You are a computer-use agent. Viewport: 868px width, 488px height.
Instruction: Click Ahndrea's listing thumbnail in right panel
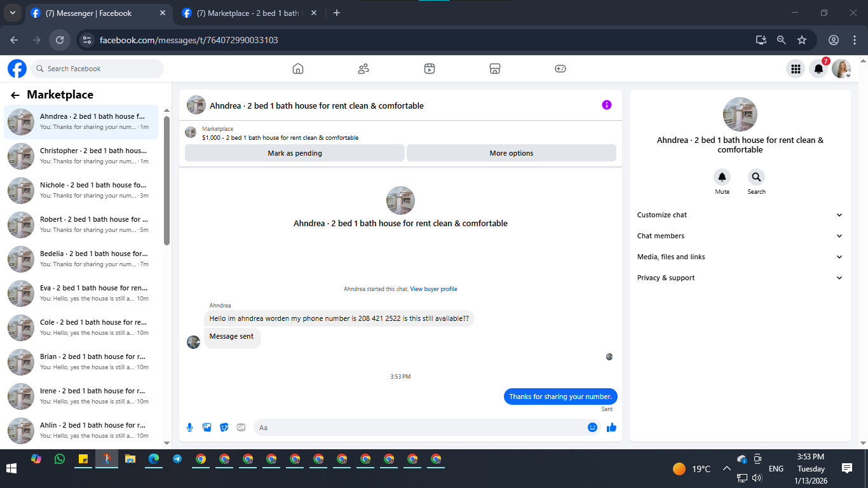pyautogui.click(x=740, y=114)
